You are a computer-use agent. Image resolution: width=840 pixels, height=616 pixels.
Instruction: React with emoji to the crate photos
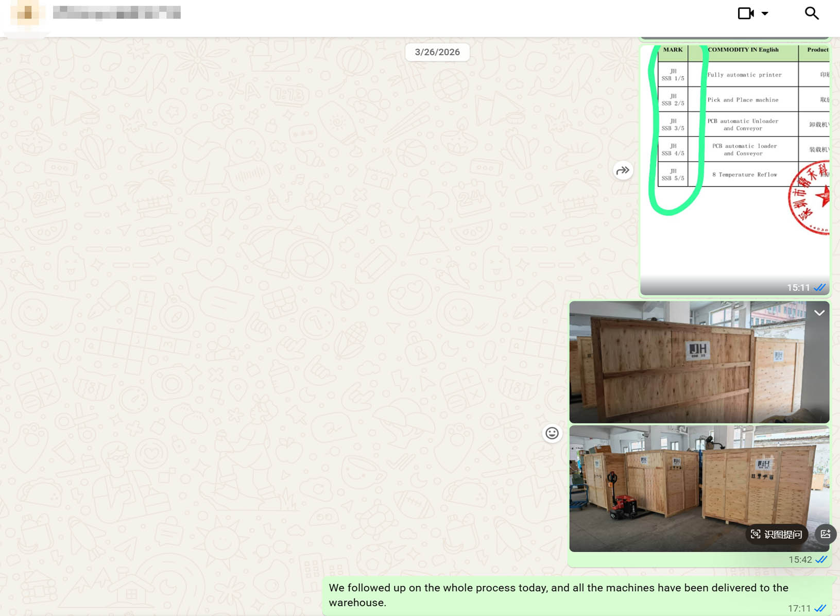(x=552, y=434)
